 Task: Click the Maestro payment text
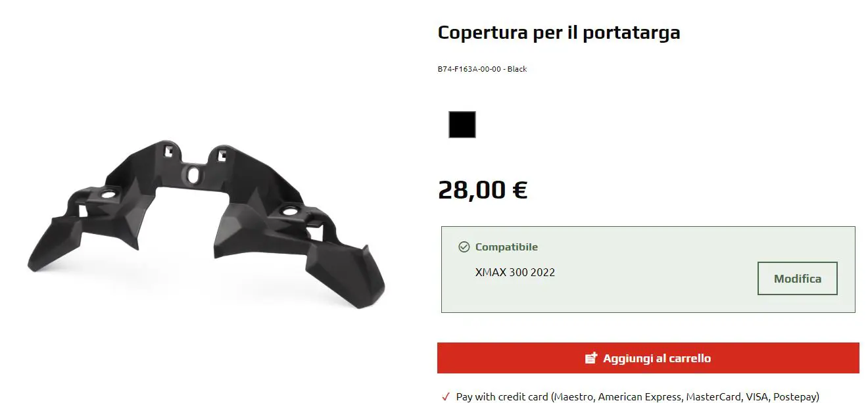click(573, 397)
